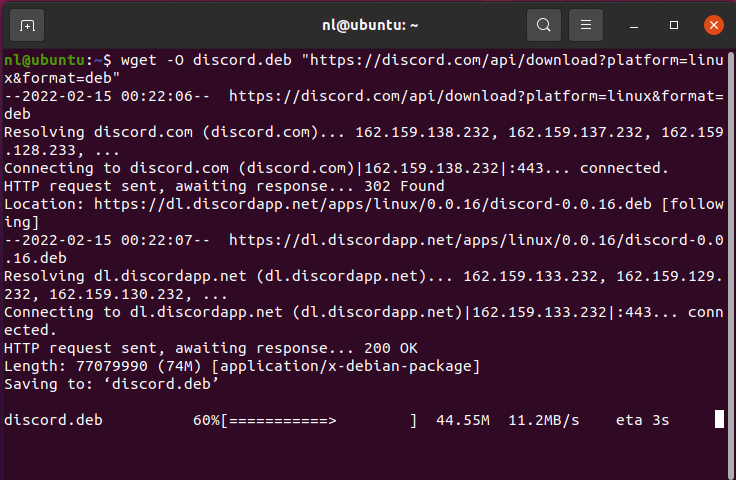The height and width of the screenshot is (480, 736).
Task: Click the 60% progress percentage
Action: 206,420
